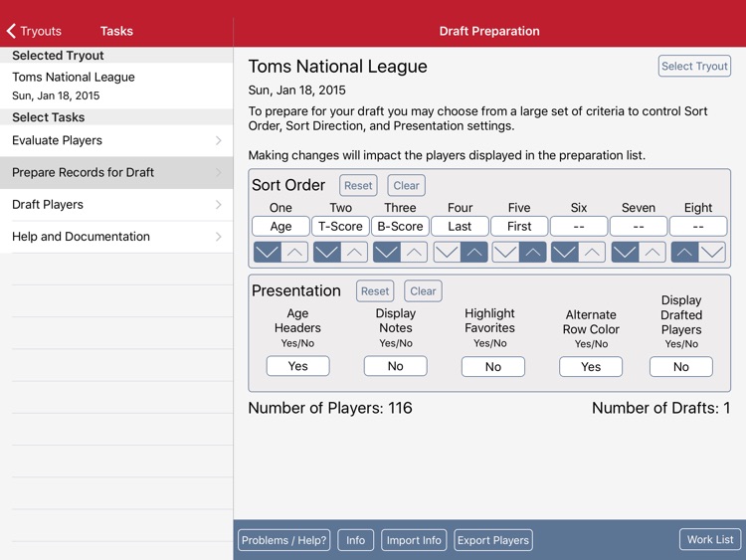Viewport: 746px width, 560px height.
Task: Select down arrow for sort column Eight
Action: pos(712,253)
